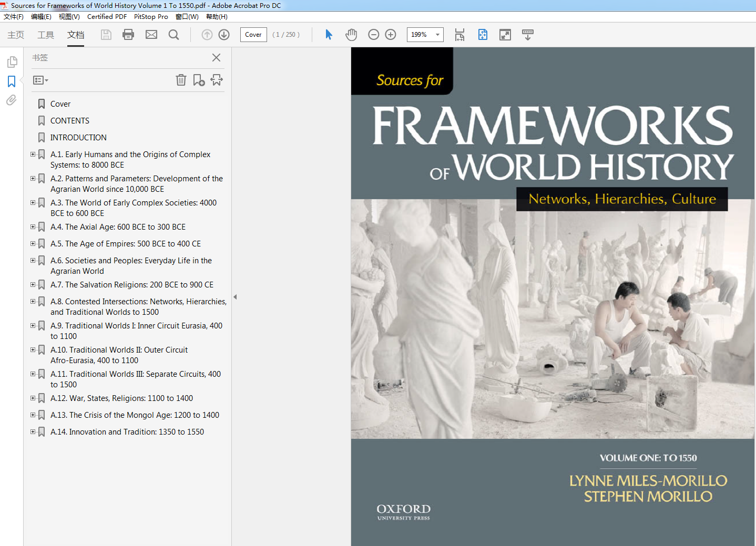Image resolution: width=756 pixels, height=546 pixels.
Task: Click the page label input field
Action: pos(253,35)
